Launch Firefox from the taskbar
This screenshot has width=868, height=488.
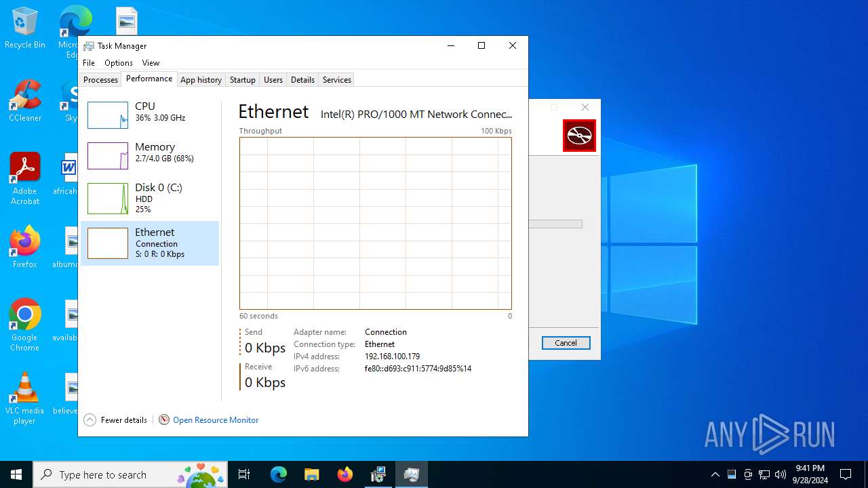(x=345, y=474)
